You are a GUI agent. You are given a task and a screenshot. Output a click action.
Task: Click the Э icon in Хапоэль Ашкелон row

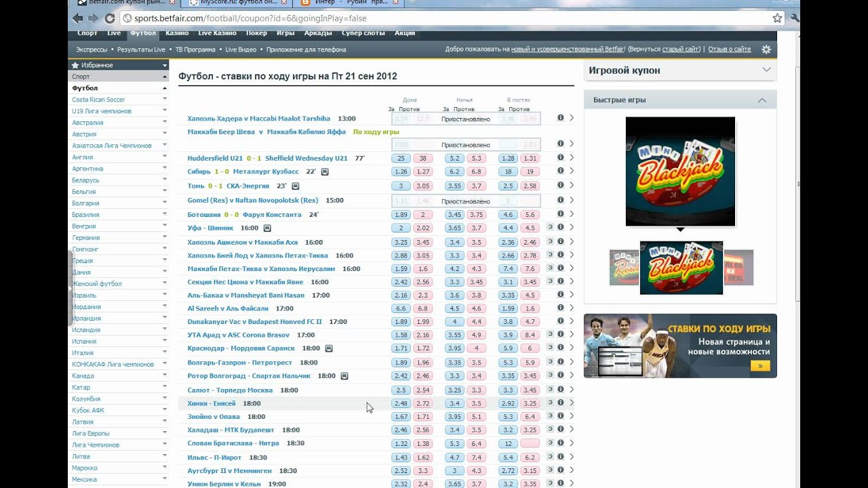coord(551,242)
